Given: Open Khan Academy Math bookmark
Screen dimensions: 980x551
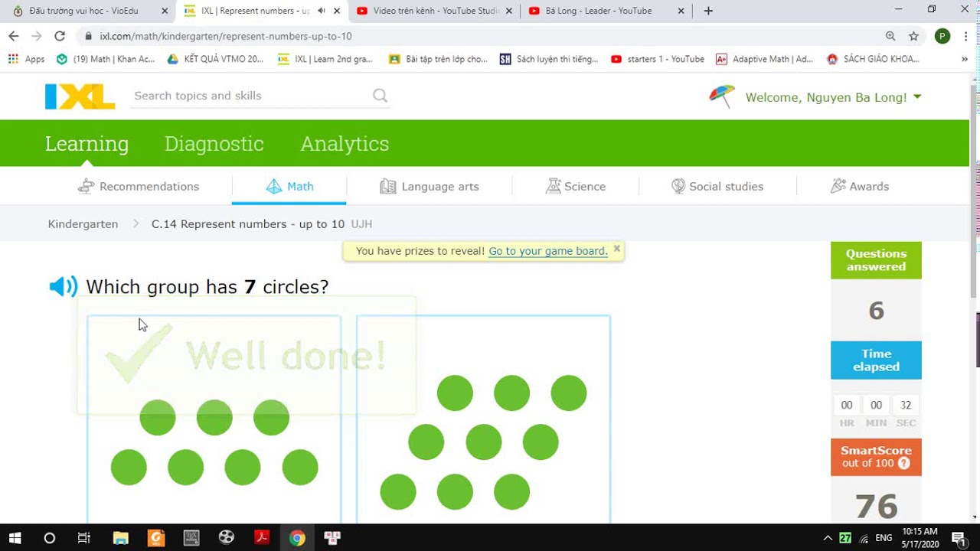Looking at the screenshot, I should click(x=106, y=59).
